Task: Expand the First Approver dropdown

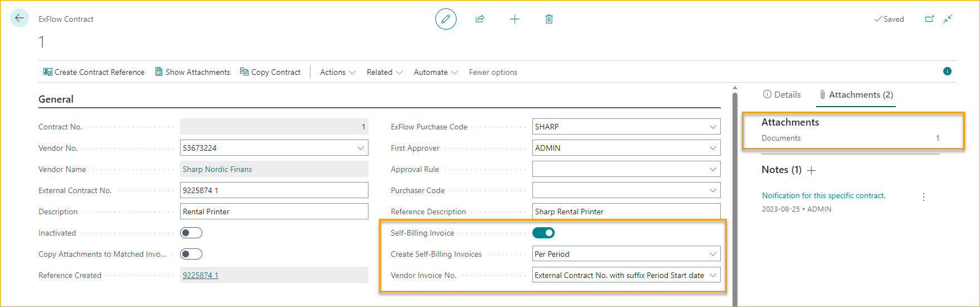Action: [713, 148]
